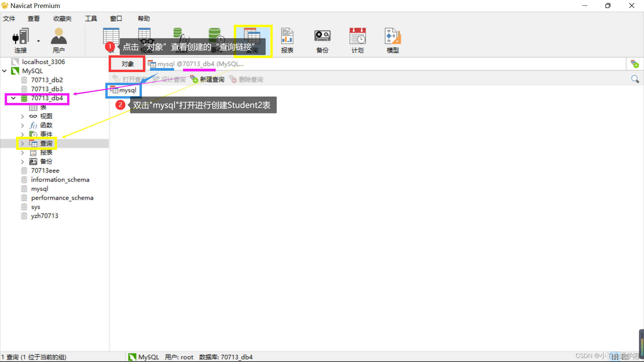Image resolution: width=644 pixels, height=362 pixels.
Task: Select database yzh70713
Action: tap(45, 216)
